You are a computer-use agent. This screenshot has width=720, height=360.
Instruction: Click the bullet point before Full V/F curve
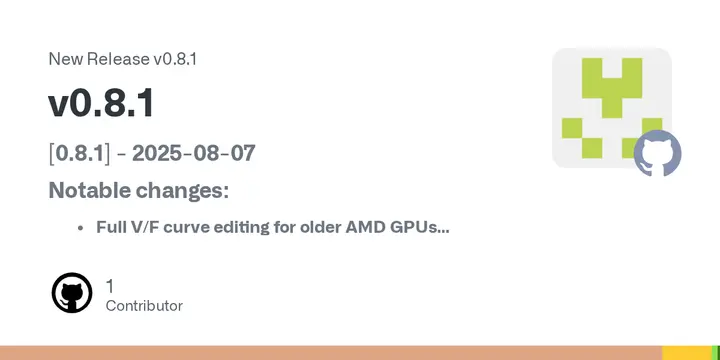click(x=80, y=228)
